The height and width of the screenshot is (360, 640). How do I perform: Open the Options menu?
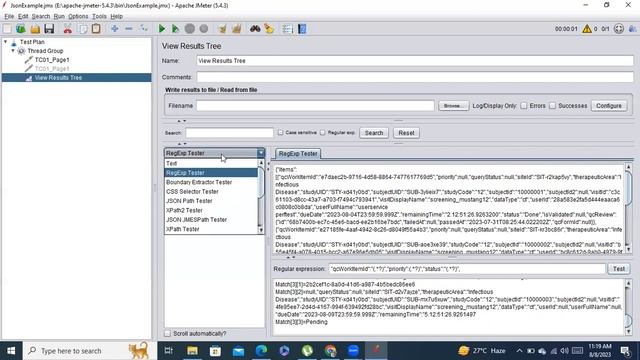point(78,16)
